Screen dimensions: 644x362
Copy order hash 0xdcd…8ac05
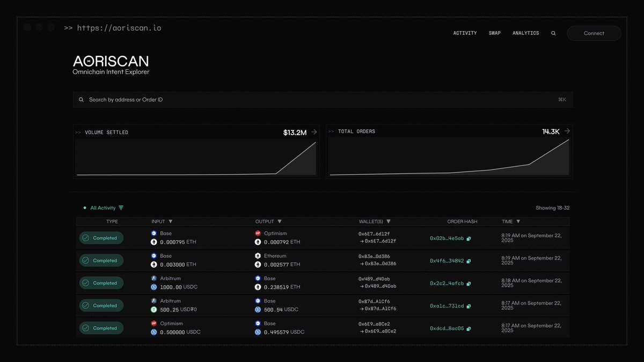pyautogui.click(x=469, y=329)
